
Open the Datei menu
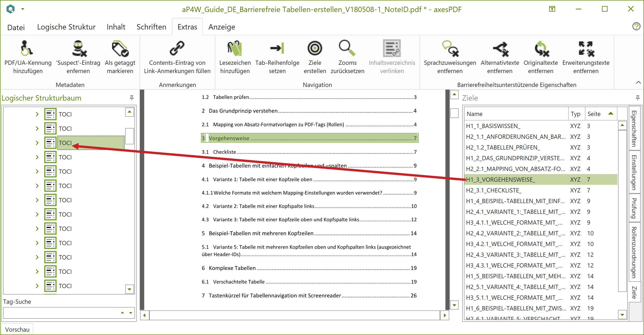(16, 27)
